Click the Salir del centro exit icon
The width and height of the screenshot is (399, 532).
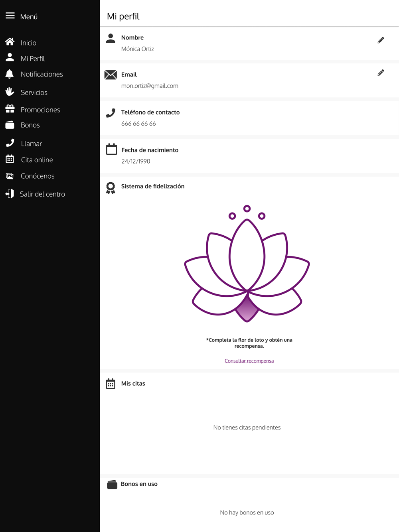tap(10, 194)
